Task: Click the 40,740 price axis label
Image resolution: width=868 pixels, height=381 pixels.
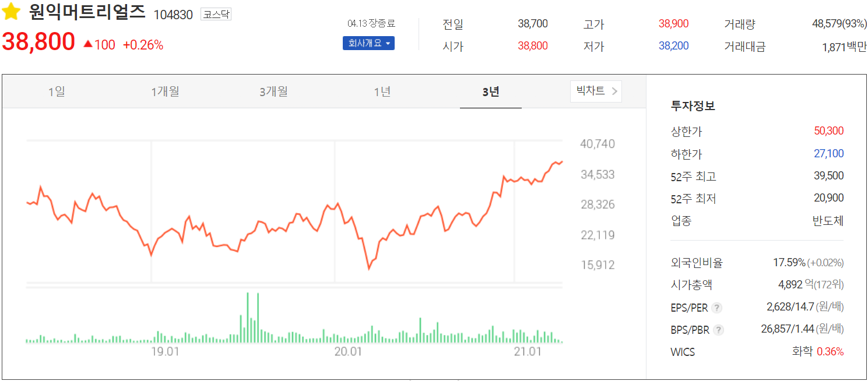Action: 598,144
